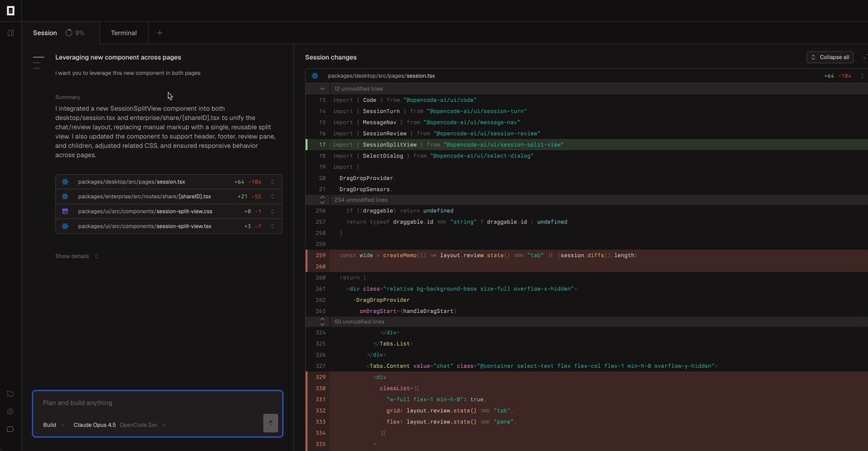Open settings gear icon in left sidebar
The image size is (868, 451).
10,411
